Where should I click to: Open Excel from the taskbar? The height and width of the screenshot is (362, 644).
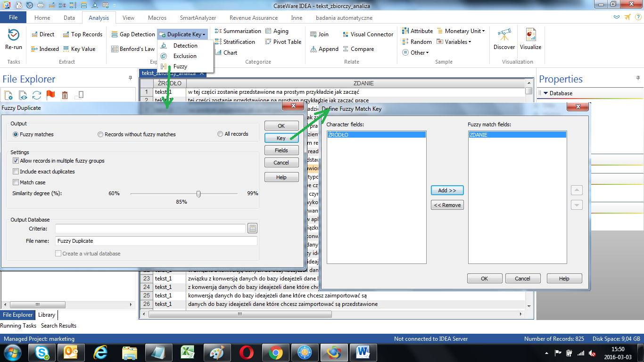(x=188, y=352)
